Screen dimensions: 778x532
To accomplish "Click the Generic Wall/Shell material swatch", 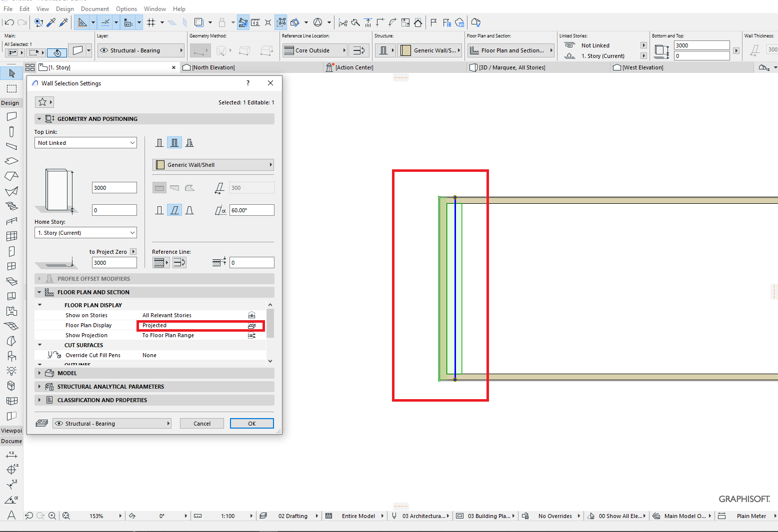I will click(x=160, y=165).
